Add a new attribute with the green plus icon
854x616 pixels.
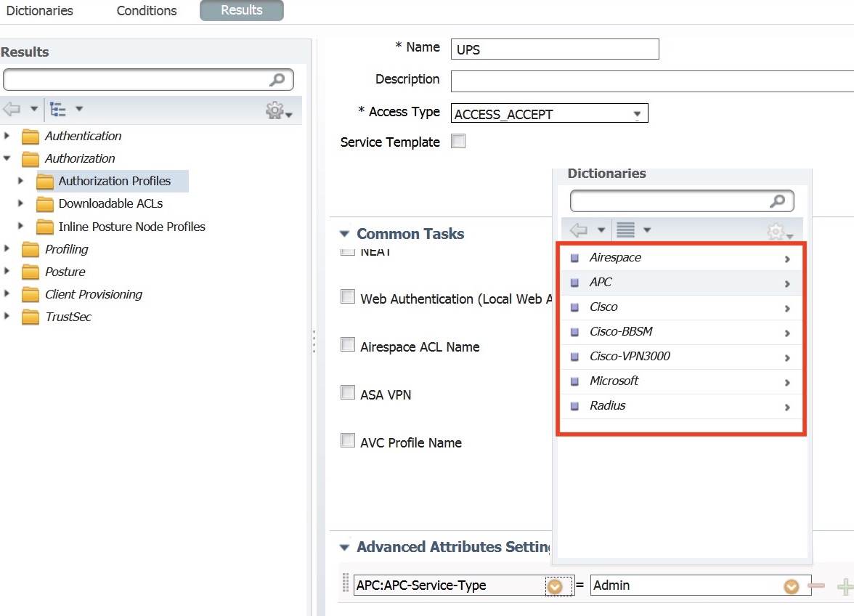(845, 585)
